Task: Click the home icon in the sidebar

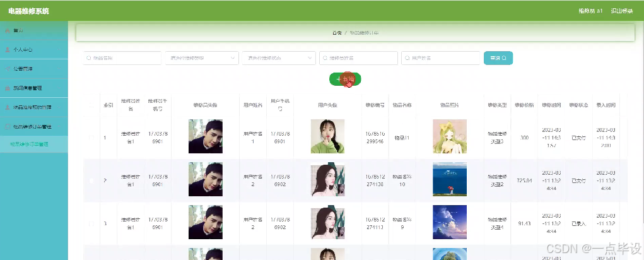Action: [7, 31]
